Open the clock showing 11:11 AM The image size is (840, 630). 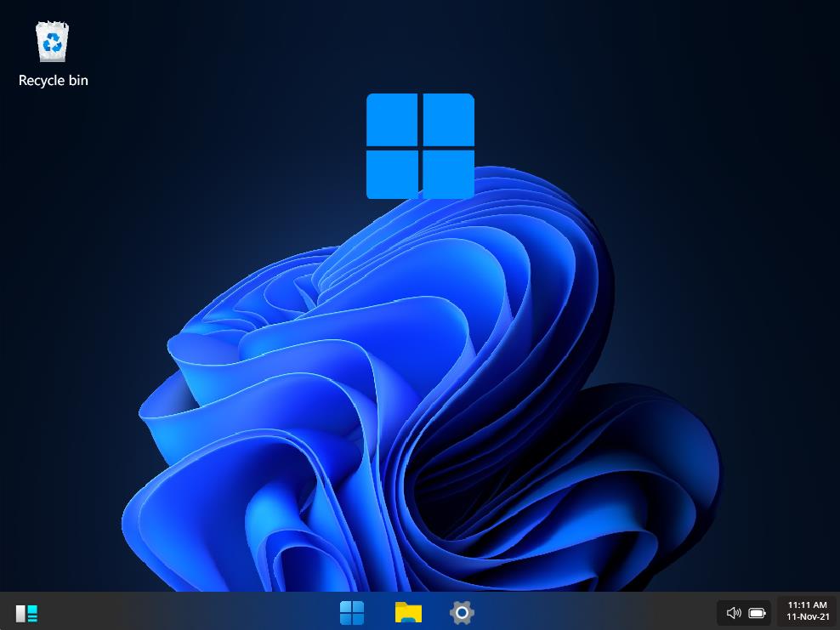tap(808, 604)
